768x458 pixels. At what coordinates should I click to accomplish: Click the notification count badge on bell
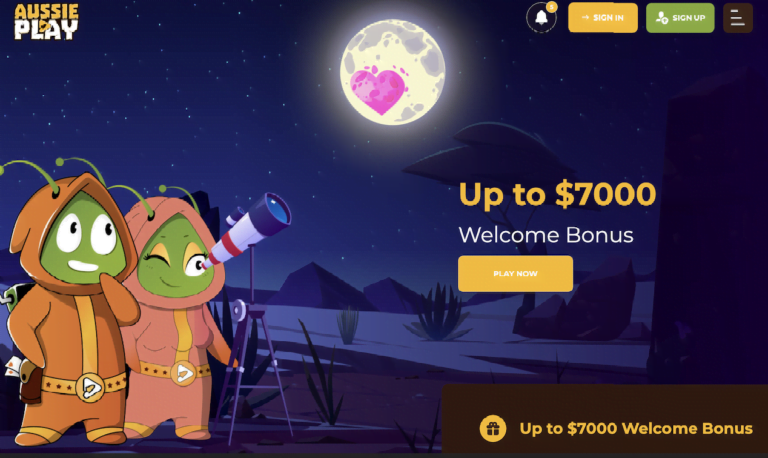tap(552, 7)
